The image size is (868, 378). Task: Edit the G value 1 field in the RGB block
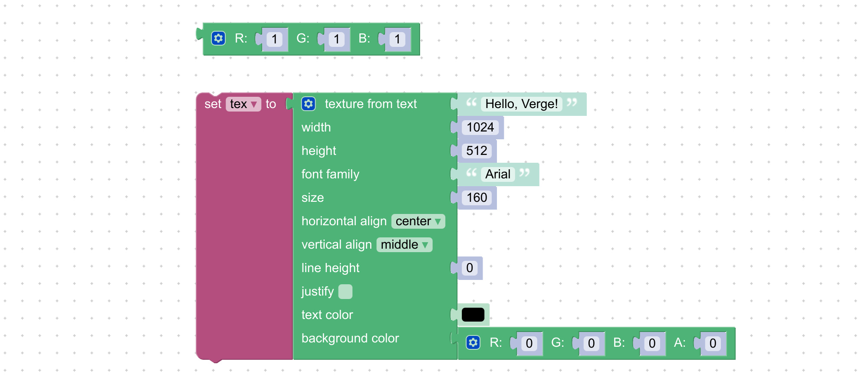click(x=337, y=39)
